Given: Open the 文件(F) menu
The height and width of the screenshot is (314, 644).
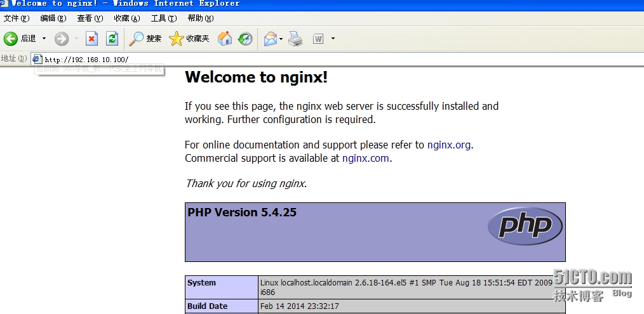Looking at the screenshot, I should pyautogui.click(x=17, y=18).
